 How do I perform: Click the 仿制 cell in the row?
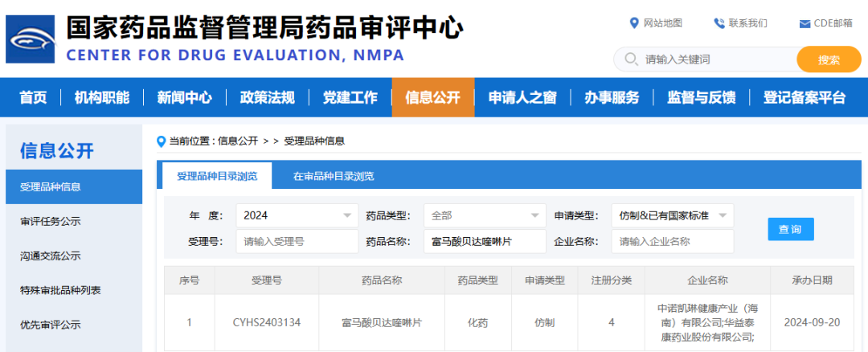coord(545,323)
